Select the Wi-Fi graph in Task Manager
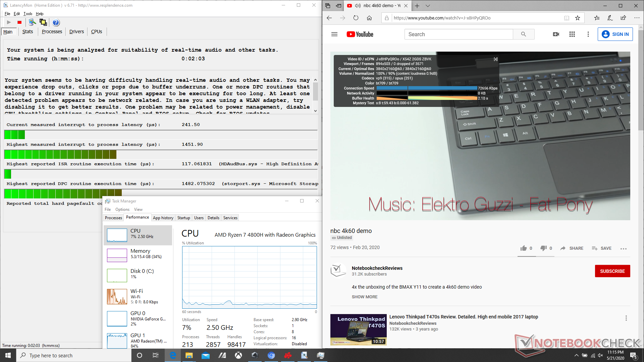Viewport: 644px width, 362px height. coord(138,296)
